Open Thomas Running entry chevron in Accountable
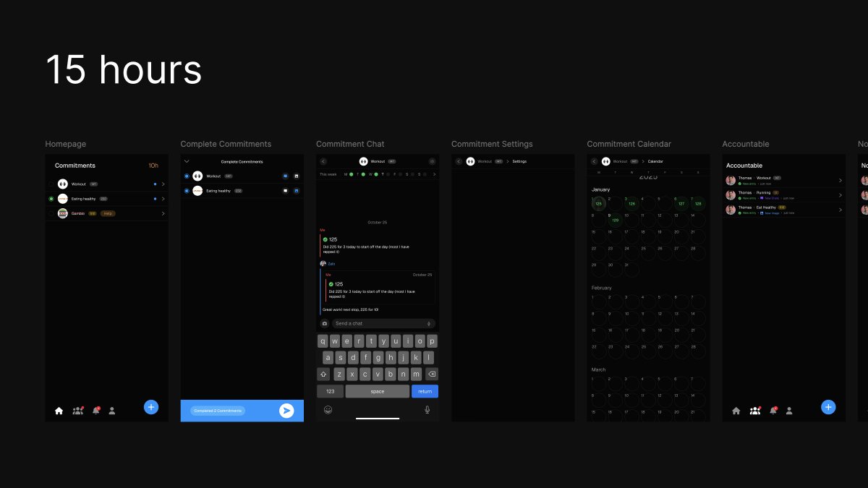This screenshot has width=868, height=488. click(x=840, y=195)
